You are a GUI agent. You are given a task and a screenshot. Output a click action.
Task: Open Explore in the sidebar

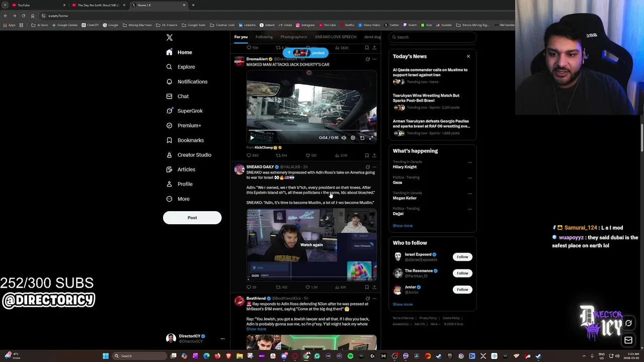(181, 67)
